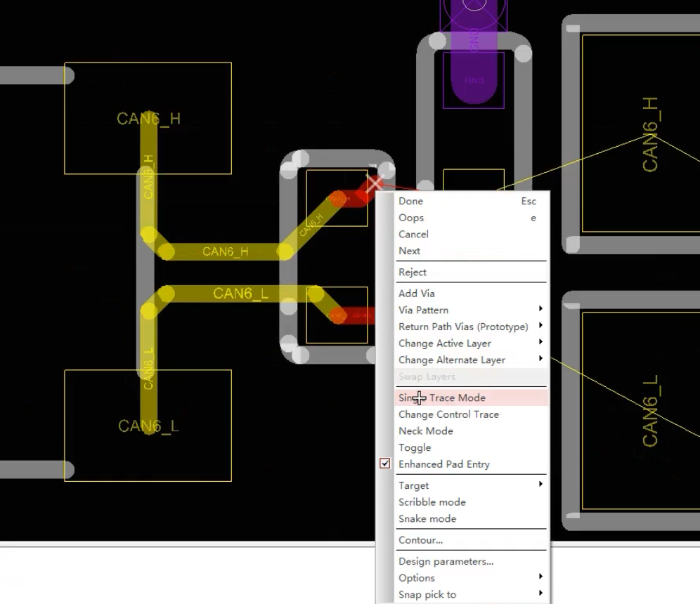
Task: Expand the Via Pattern submenu
Action: (x=471, y=310)
